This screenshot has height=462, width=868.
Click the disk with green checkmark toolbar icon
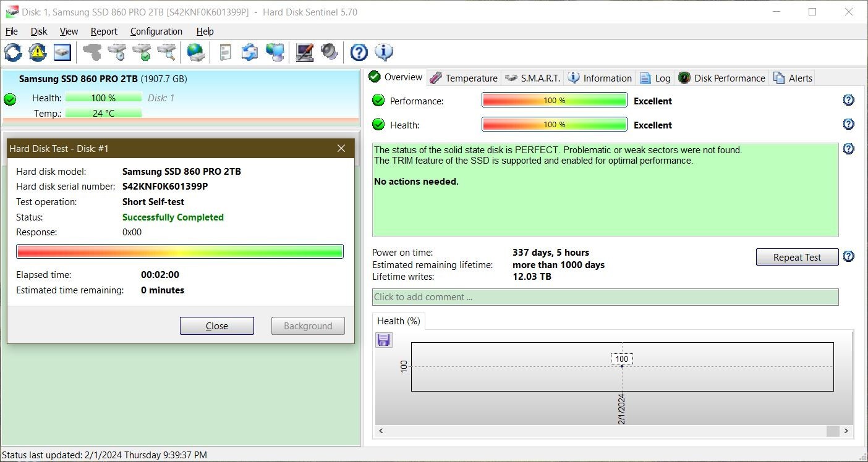142,52
